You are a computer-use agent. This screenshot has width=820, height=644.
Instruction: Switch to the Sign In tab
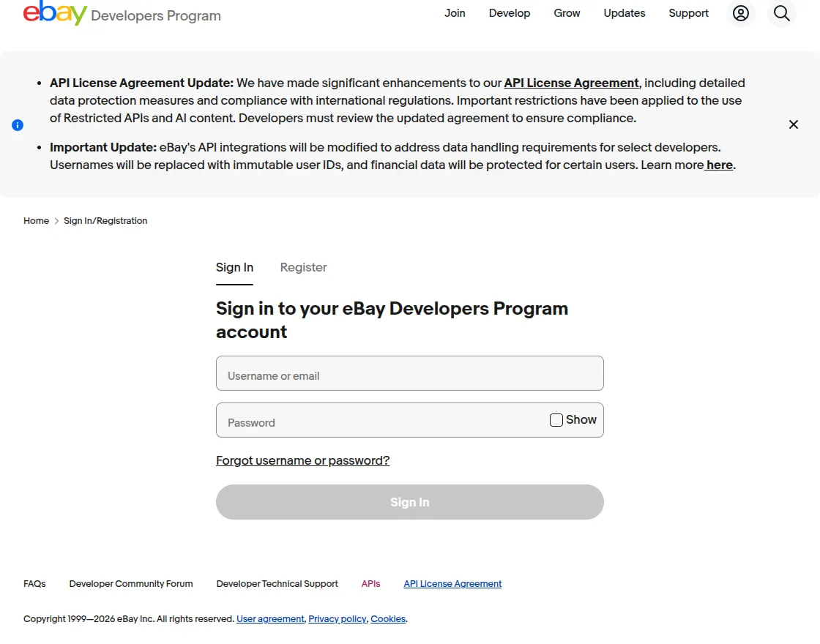pyautogui.click(x=234, y=268)
